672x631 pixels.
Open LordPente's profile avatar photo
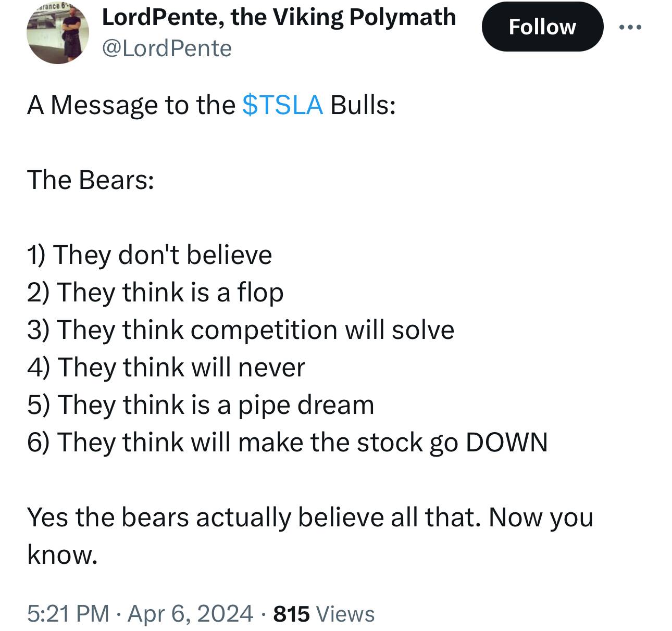point(58,34)
